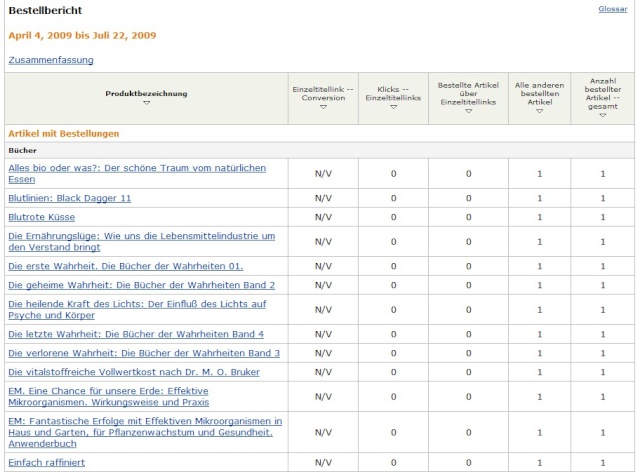Open the Glossar link

click(x=612, y=9)
